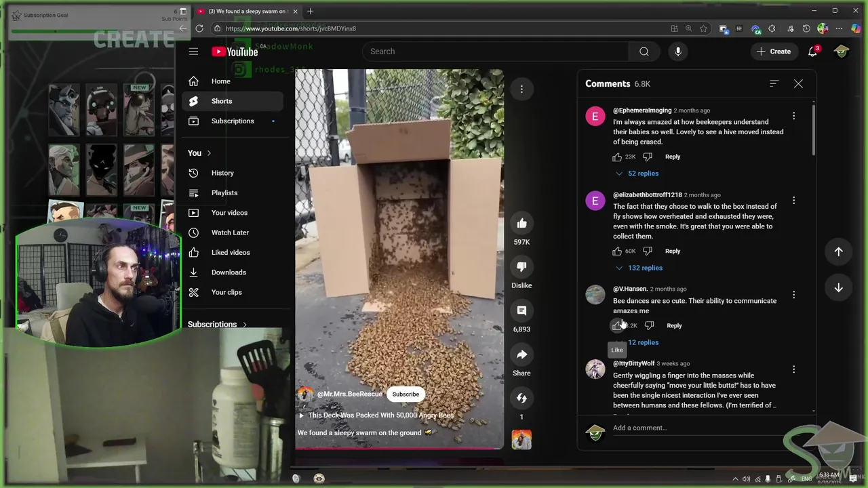Reply to @elizabethbottroff1218 comment
The image size is (868, 488).
pos(673,251)
